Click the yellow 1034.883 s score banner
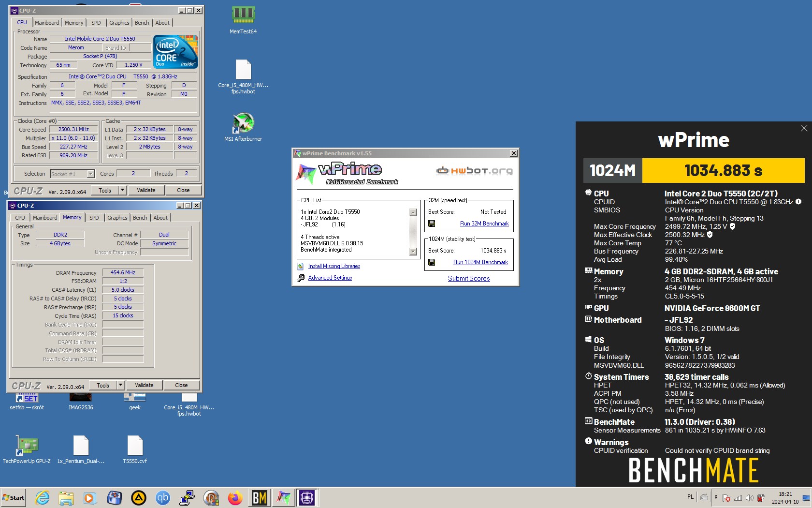Screen dimensions: 812x508 (723, 170)
